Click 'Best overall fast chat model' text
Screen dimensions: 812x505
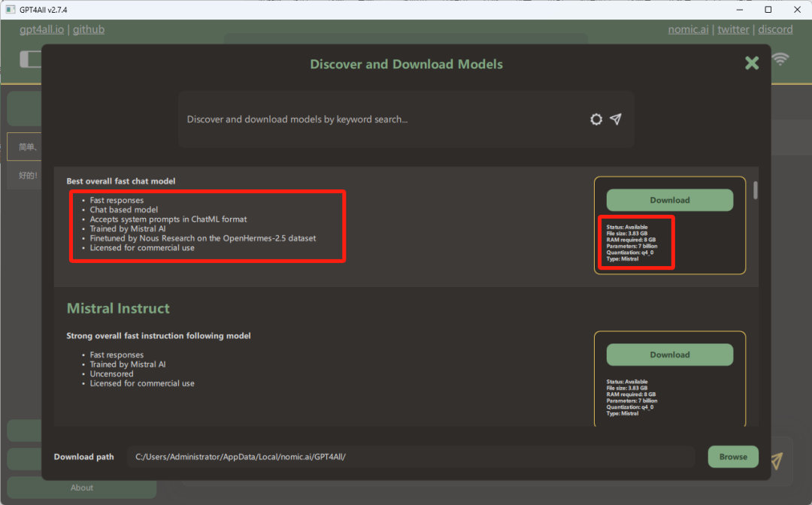point(120,181)
